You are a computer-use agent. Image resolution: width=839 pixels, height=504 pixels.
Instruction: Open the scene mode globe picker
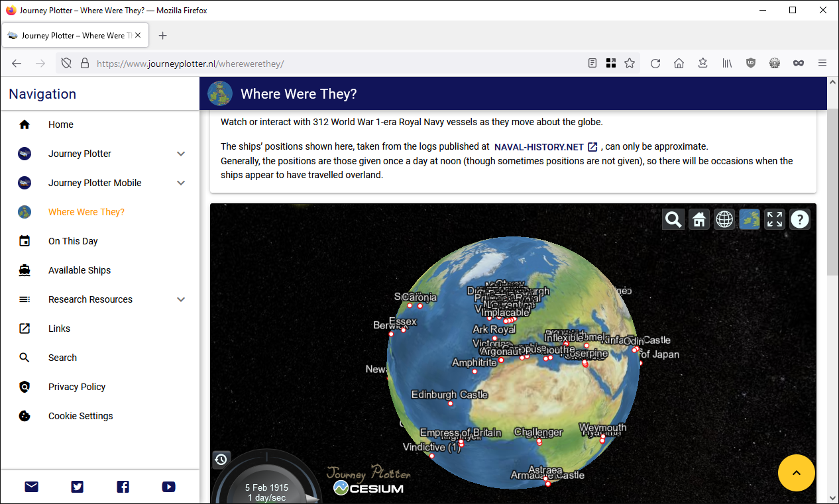click(x=724, y=219)
